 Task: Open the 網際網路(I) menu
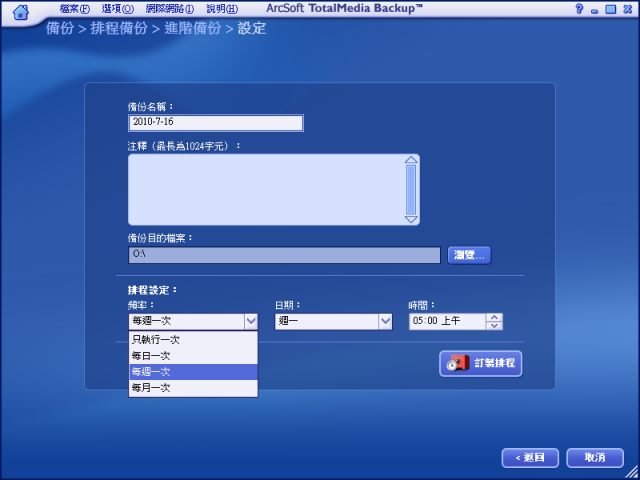pos(170,9)
